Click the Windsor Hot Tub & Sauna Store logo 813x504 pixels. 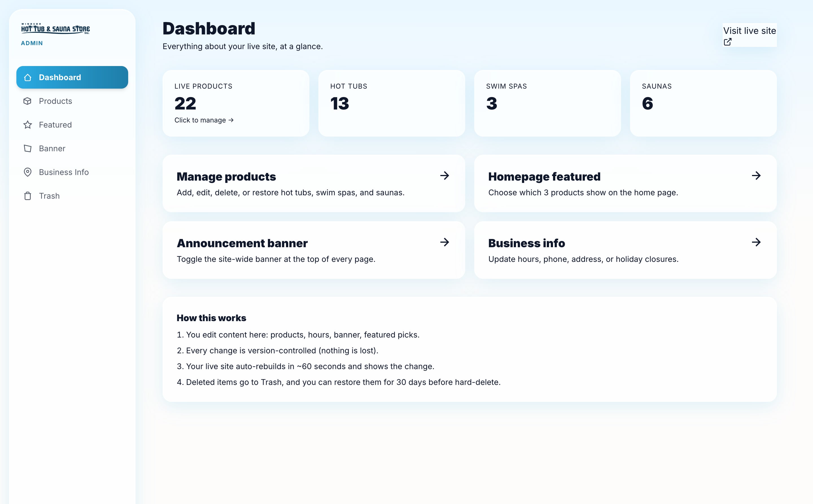[x=55, y=29]
